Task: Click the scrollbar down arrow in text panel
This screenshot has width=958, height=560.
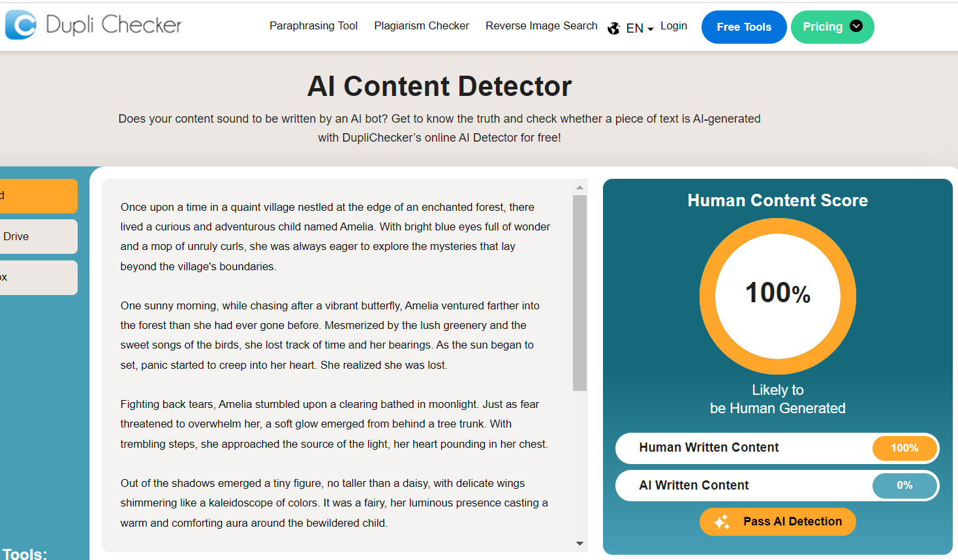Action: (x=578, y=542)
